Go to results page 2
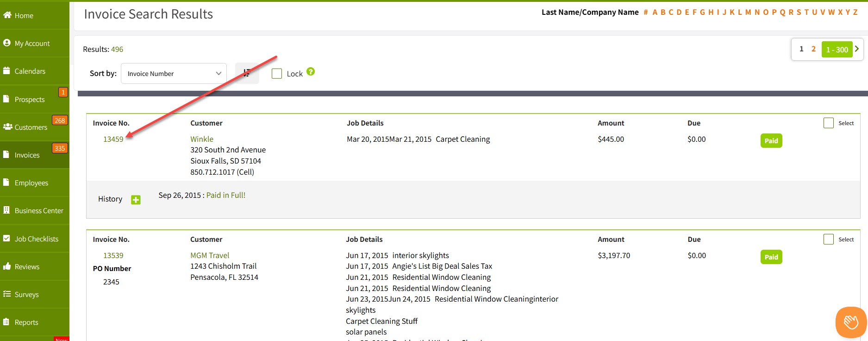 [x=813, y=49]
